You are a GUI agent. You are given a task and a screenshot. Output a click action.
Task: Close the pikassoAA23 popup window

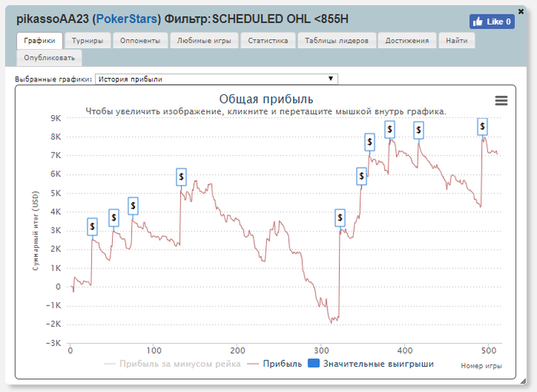click(521, 12)
